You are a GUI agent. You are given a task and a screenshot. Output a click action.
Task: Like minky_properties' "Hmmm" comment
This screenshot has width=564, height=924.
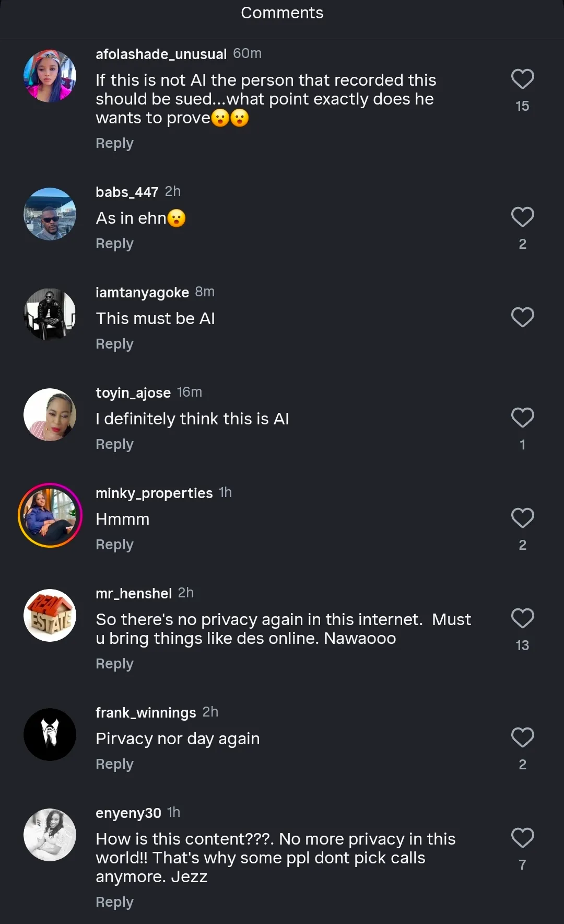(x=522, y=518)
